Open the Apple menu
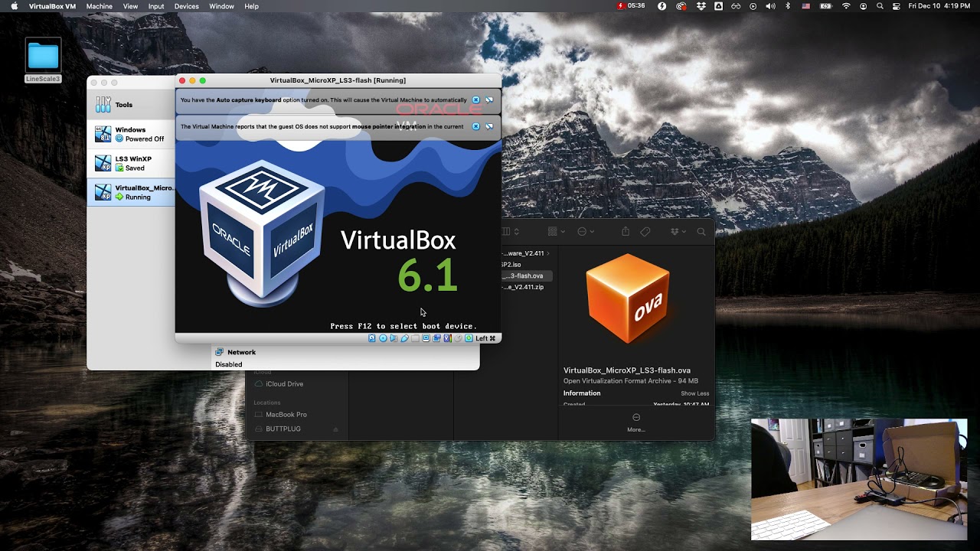The width and height of the screenshot is (980, 551). tap(14, 6)
